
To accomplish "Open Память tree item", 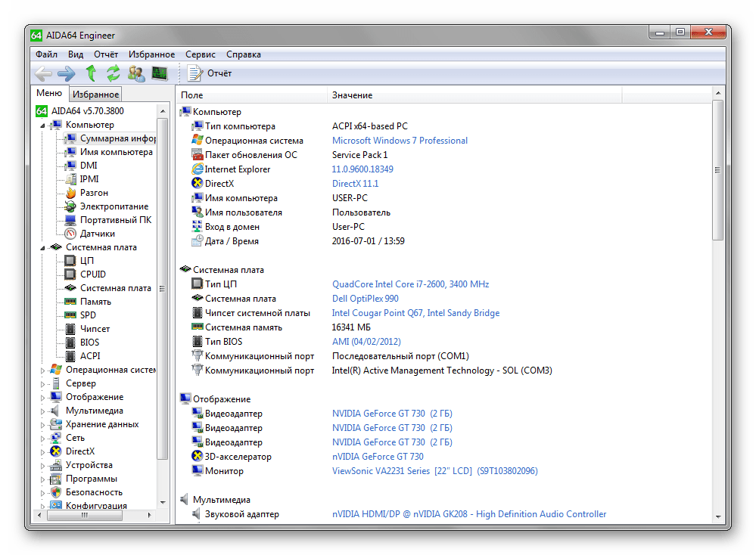I will pos(95,302).
